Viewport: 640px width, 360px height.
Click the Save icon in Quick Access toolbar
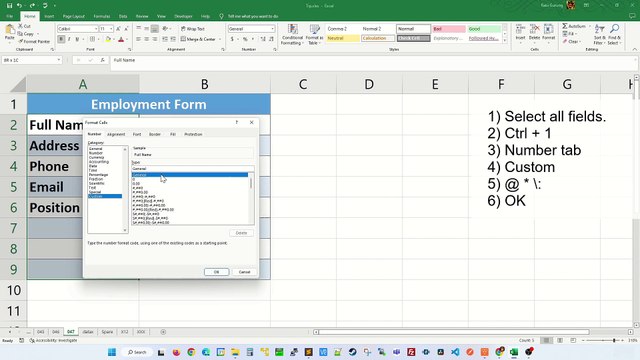[9, 5]
